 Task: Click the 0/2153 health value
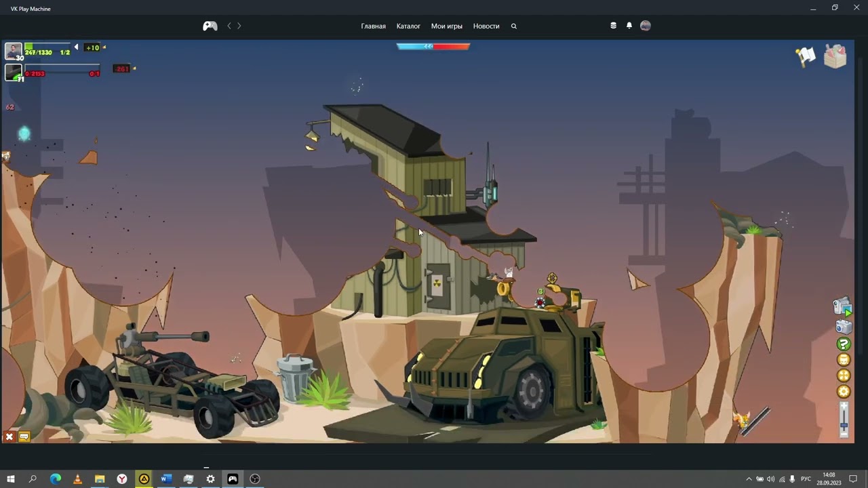point(35,73)
